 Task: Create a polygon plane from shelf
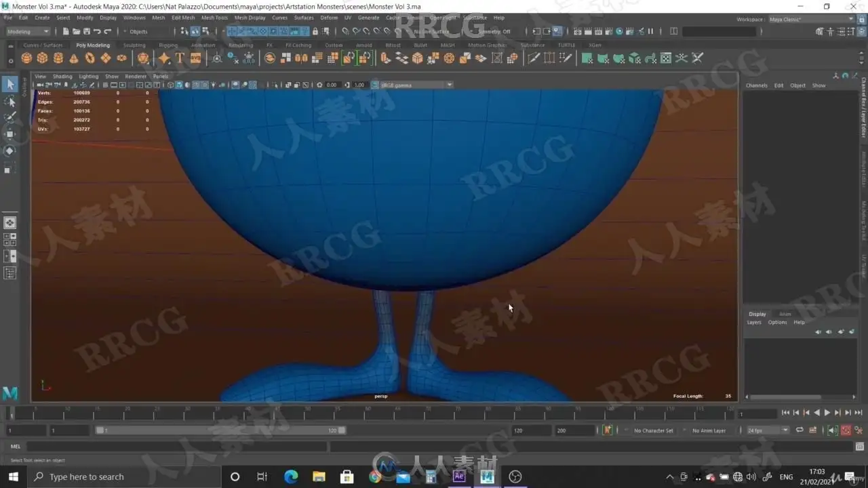(105, 58)
